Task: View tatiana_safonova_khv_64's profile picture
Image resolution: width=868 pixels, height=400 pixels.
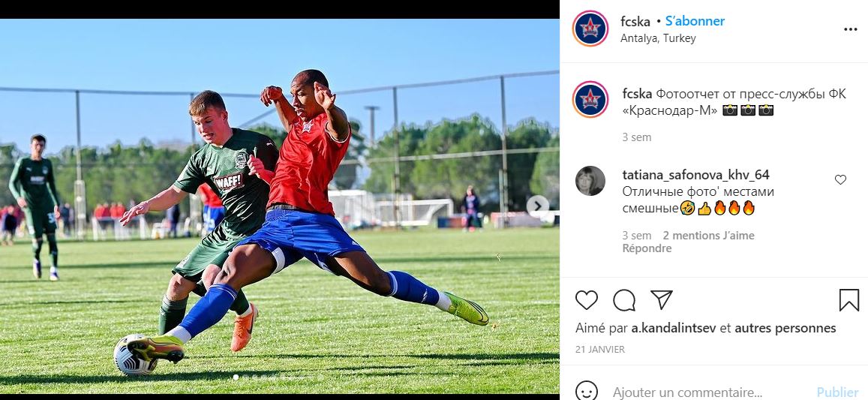Action: pyautogui.click(x=590, y=181)
